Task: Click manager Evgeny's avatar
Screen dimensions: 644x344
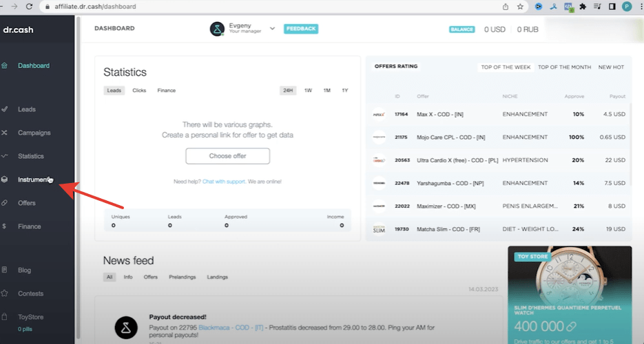Action: (217, 29)
